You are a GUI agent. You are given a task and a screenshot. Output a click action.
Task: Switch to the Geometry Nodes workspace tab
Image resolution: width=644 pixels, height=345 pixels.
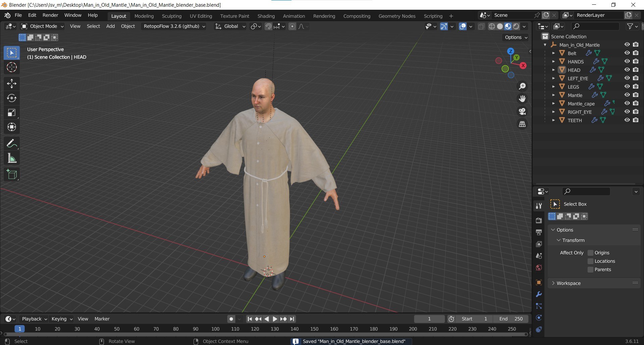coord(397,16)
